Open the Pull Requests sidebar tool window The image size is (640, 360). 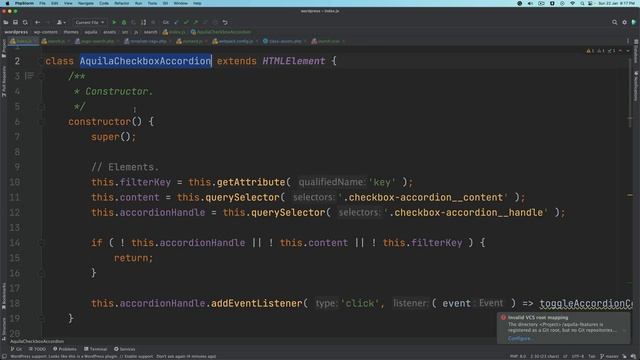click(x=4, y=82)
